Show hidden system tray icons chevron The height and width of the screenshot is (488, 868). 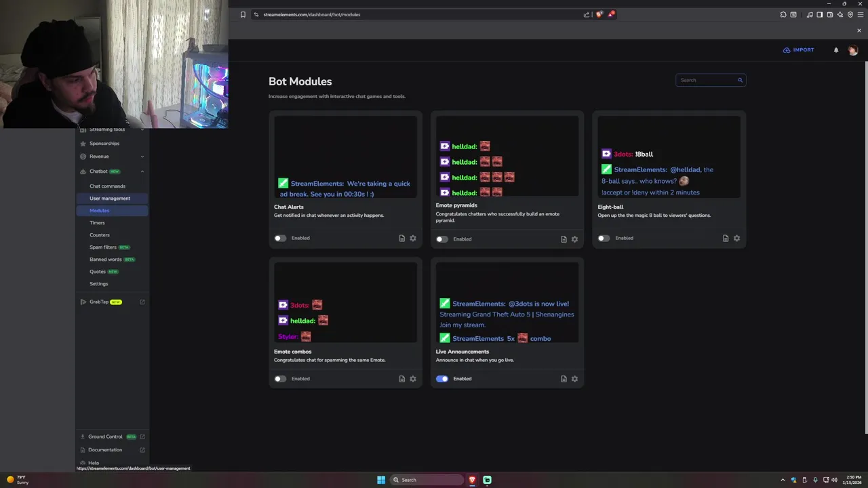tap(783, 480)
